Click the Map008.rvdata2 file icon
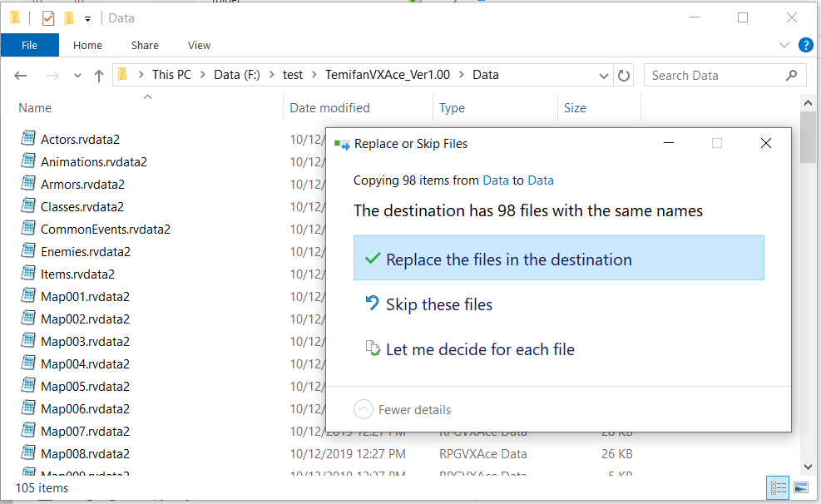 click(28, 453)
